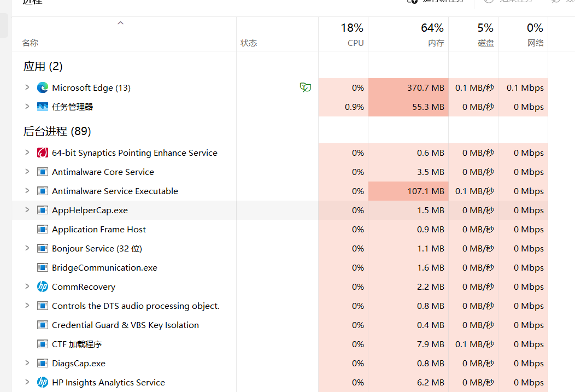Click the 3.5 MB memory cell
Screen dimensions: 575x392
click(408, 172)
